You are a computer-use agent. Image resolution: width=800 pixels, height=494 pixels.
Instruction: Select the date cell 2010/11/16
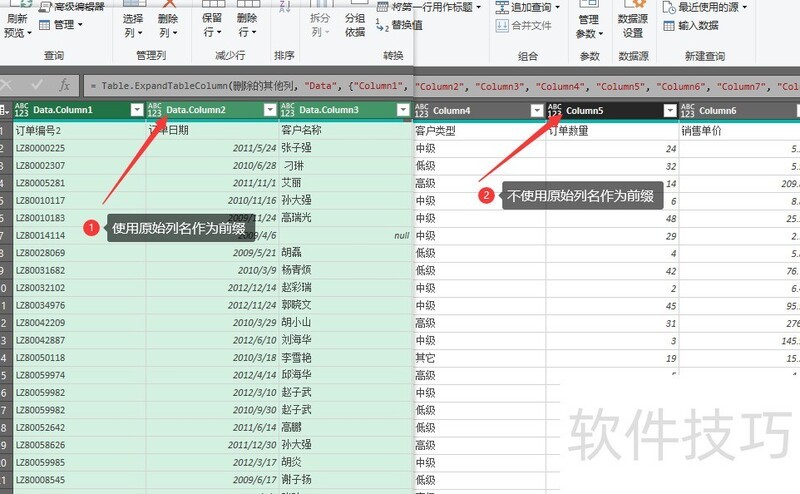pyautogui.click(x=212, y=201)
